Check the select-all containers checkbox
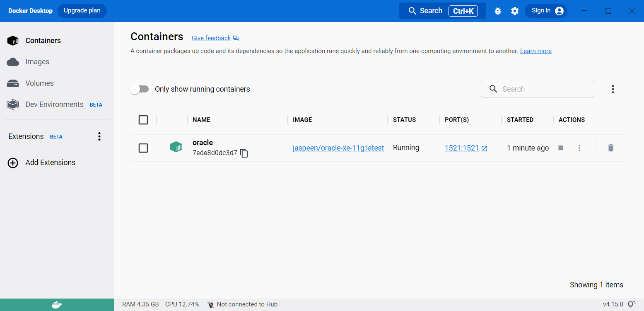644x311 pixels. tap(143, 120)
